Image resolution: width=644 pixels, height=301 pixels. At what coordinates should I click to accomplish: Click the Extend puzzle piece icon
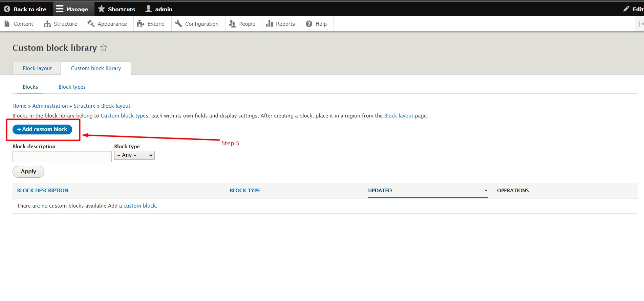141,24
